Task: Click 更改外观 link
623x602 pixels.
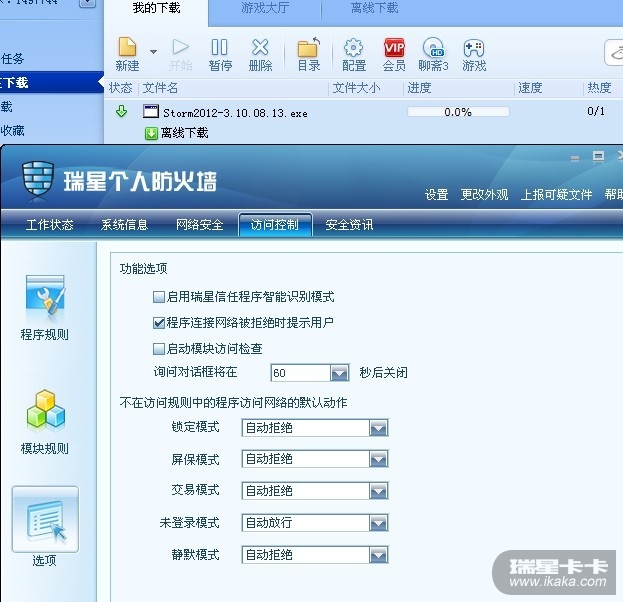Action: 484,195
